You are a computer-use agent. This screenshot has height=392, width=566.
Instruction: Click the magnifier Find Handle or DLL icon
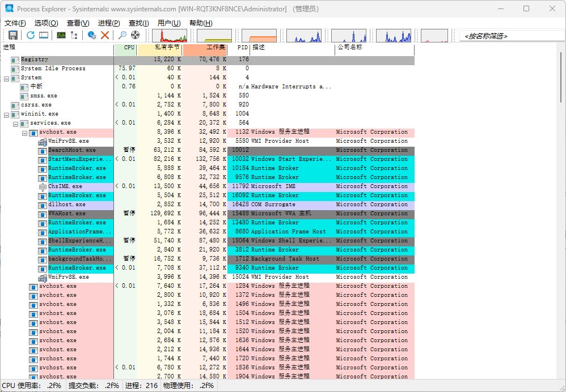click(x=123, y=35)
